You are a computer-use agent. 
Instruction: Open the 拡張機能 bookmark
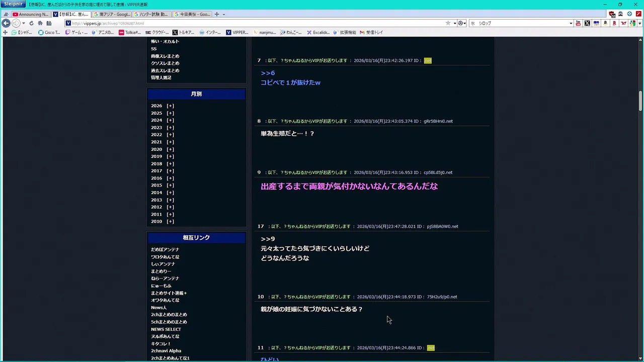click(345, 32)
